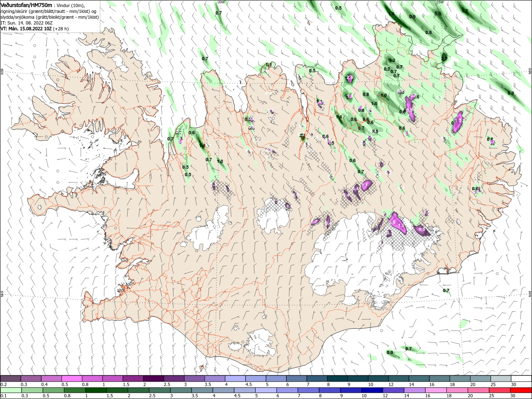Click the 15W longitude label at top
Screen dimensions: 532x399
click(x=440, y=2)
